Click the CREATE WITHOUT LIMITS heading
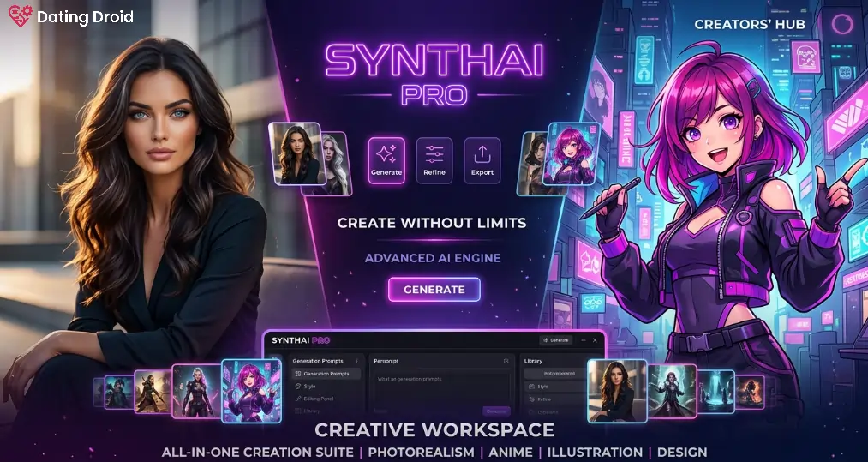Image resolution: width=868 pixels, height=462 pixels. pyautogui.click(x=432, y=223)
